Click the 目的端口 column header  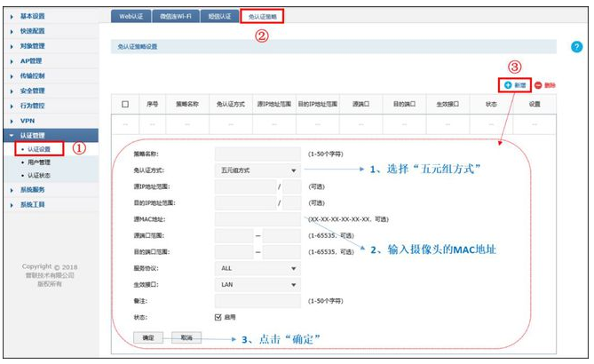[x=404, y=104]
